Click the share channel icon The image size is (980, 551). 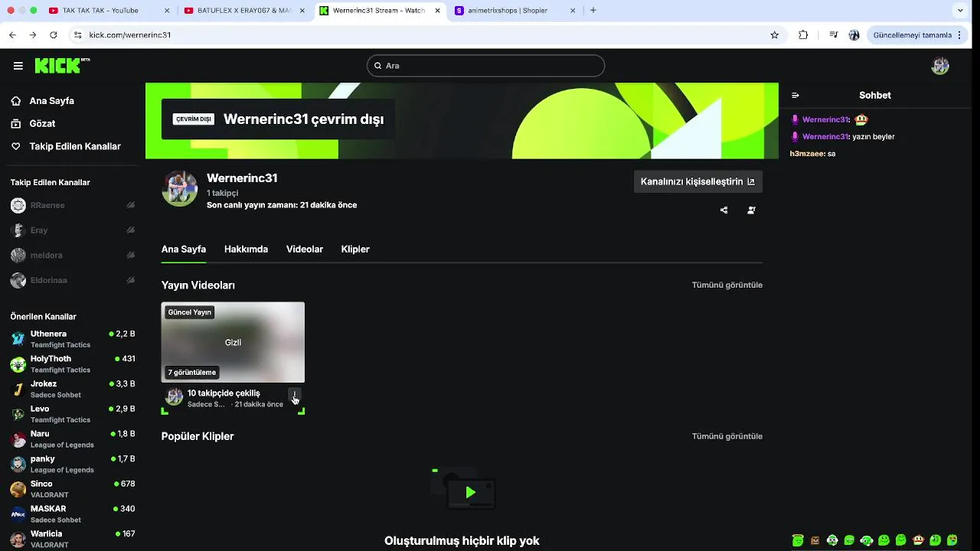724,210
